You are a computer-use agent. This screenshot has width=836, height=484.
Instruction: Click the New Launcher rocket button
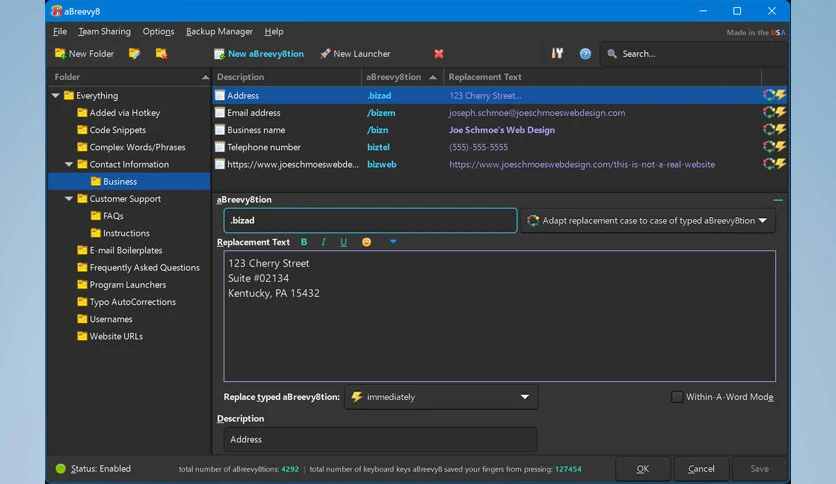click(355, 54)
